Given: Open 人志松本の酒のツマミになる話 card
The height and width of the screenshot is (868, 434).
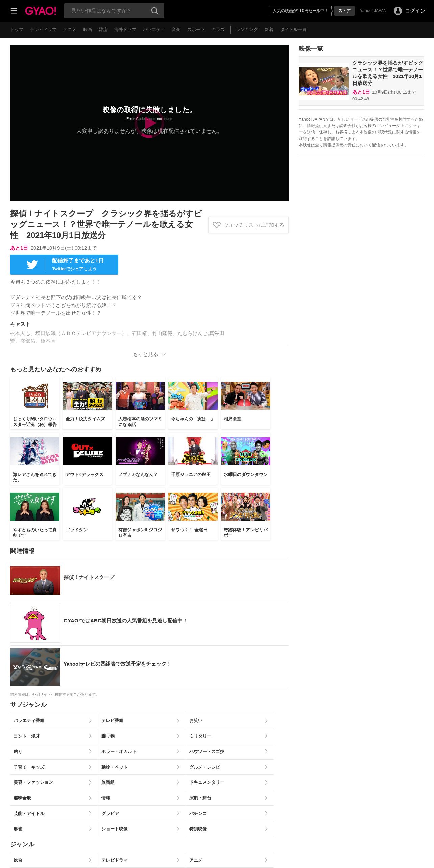Looking at the screenshot, I should [140, 403].
